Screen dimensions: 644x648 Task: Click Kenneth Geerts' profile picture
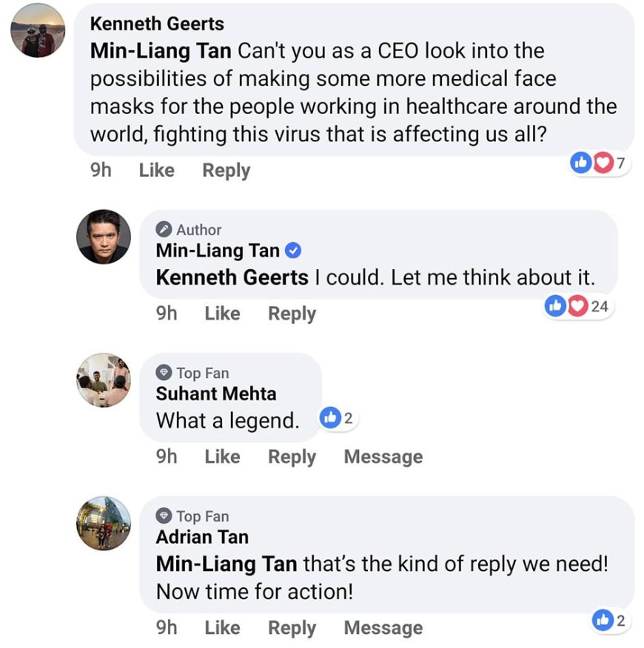[38, 30]
